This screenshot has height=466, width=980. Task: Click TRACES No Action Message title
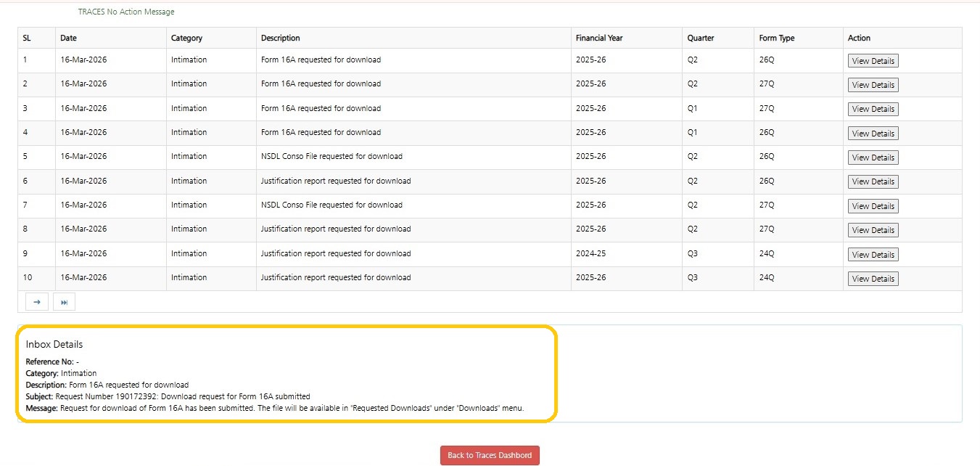click(x=126, y=12)
